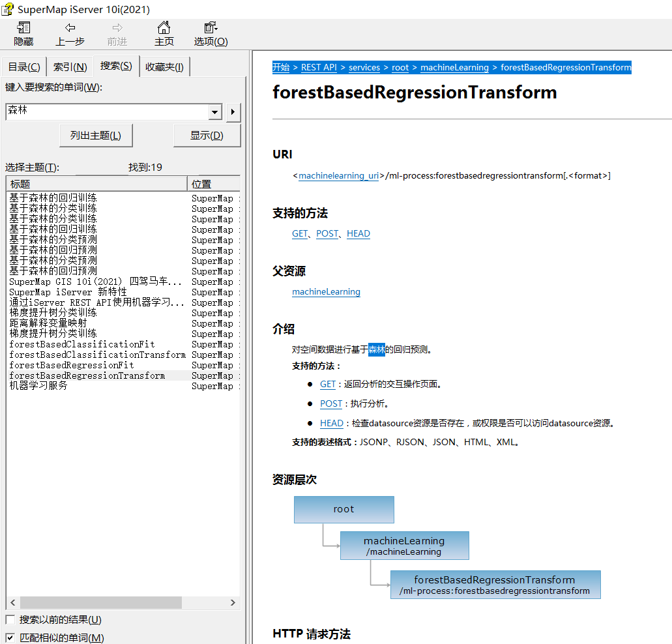Uncheck 匹配相似的单词 checkbox
Screen dimensions: 672x644
point(10,637)
